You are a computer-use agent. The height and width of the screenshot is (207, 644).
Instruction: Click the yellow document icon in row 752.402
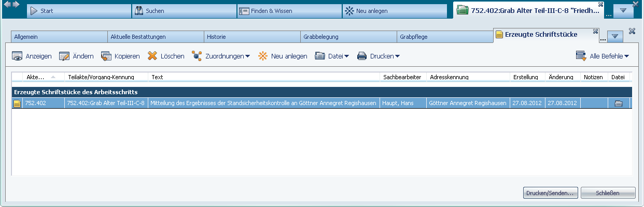(x=17, y=103)
